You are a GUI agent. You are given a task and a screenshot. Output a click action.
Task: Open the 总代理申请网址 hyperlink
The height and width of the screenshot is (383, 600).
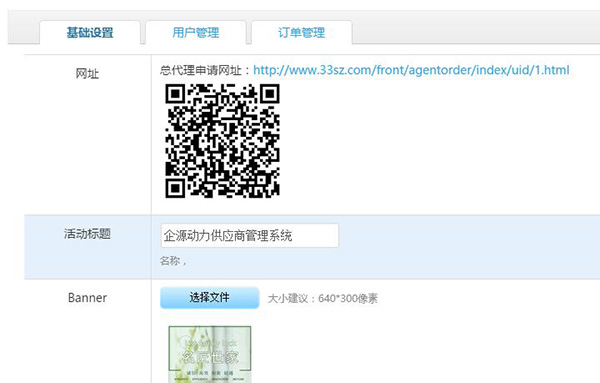tap(411, 70)
